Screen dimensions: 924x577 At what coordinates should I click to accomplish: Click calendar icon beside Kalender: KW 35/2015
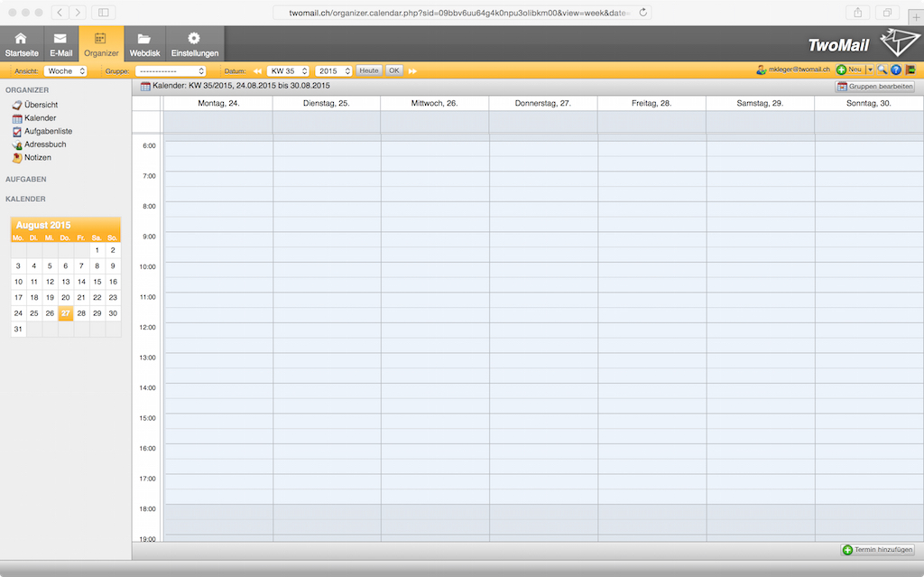coord(145,86)
